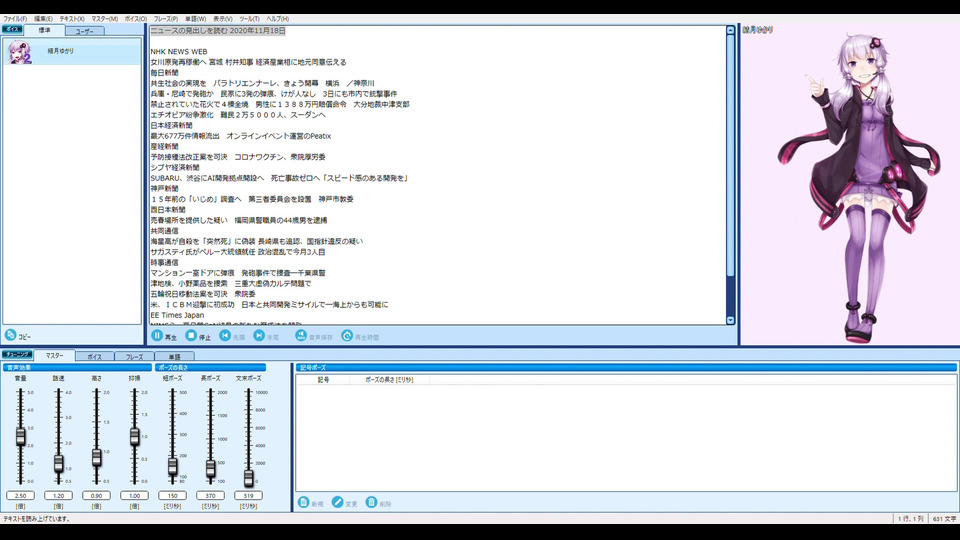Click the '共同通信' line in editor
Screen dimensions: 960x540
click(x=165, y=231)
